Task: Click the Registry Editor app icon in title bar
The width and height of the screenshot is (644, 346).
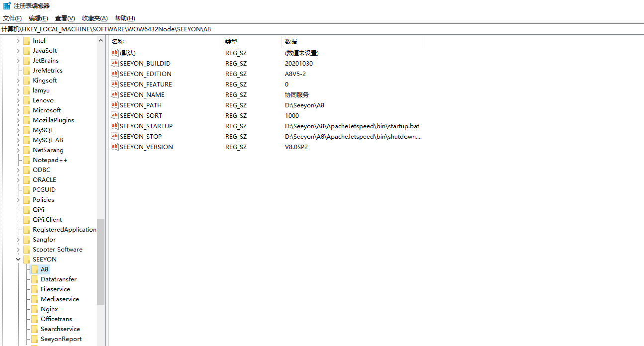Action: click(x=7, y=5)
